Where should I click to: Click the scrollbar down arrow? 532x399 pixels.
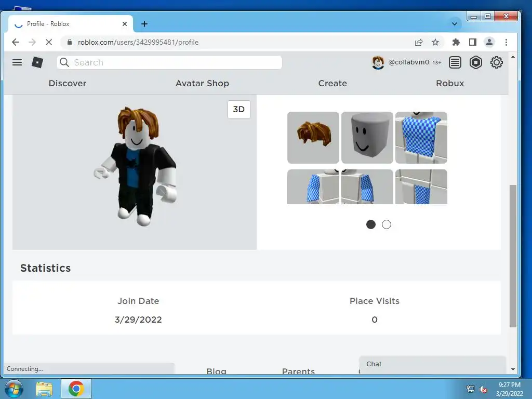(513, 369)
